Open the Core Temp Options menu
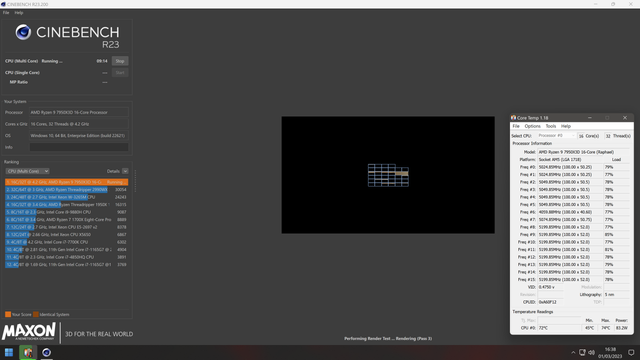The width and height of the screenshot is (640, 360). click(x=532, y=126)
